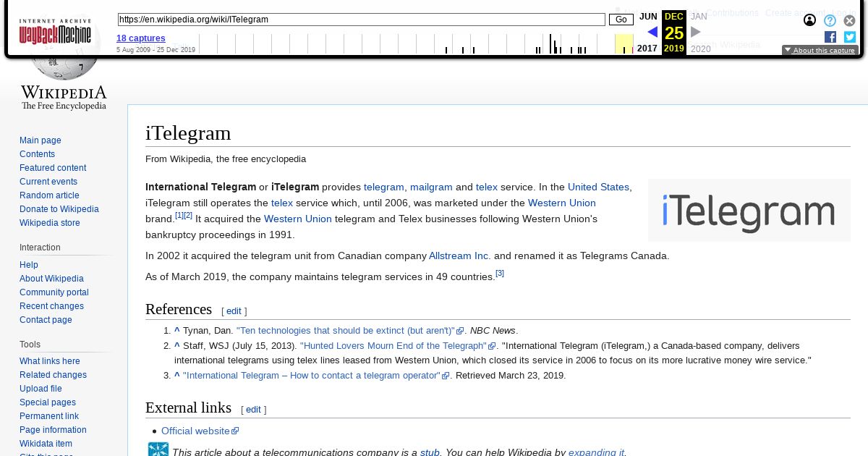Open the stub link
Viewport: 868px width, 456px height.
point(430,452)
